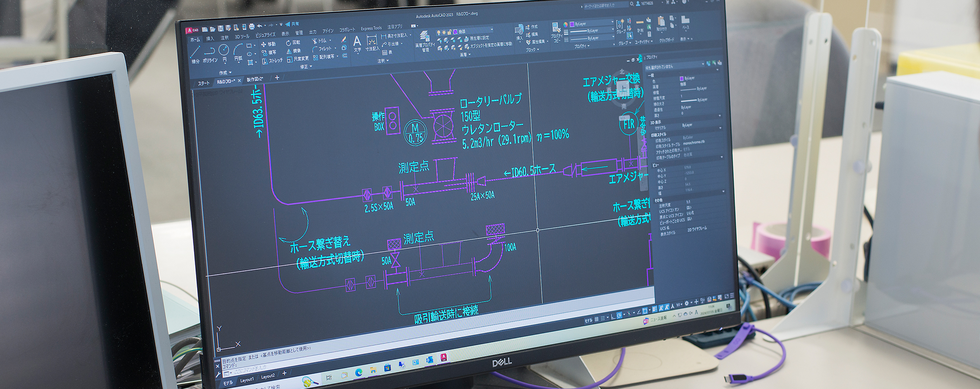Switch to the Layout1 tab
Image resolution: width=980 pixels, height=389 pixels.
tap(247, 380)
